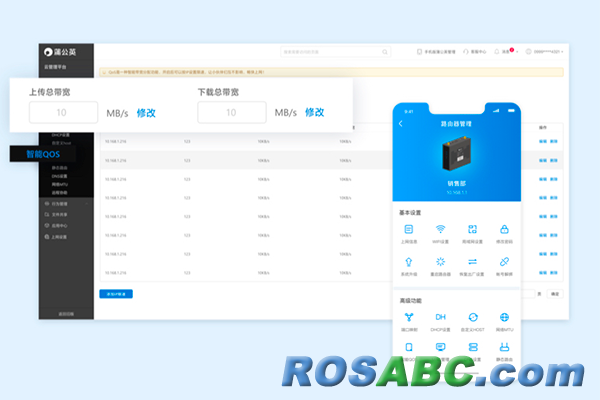Image resolution: width=600 pixels, height=400 pixels.
Task: Click the 蒲公英 logo in the sidebar
Action: point(60,52)
